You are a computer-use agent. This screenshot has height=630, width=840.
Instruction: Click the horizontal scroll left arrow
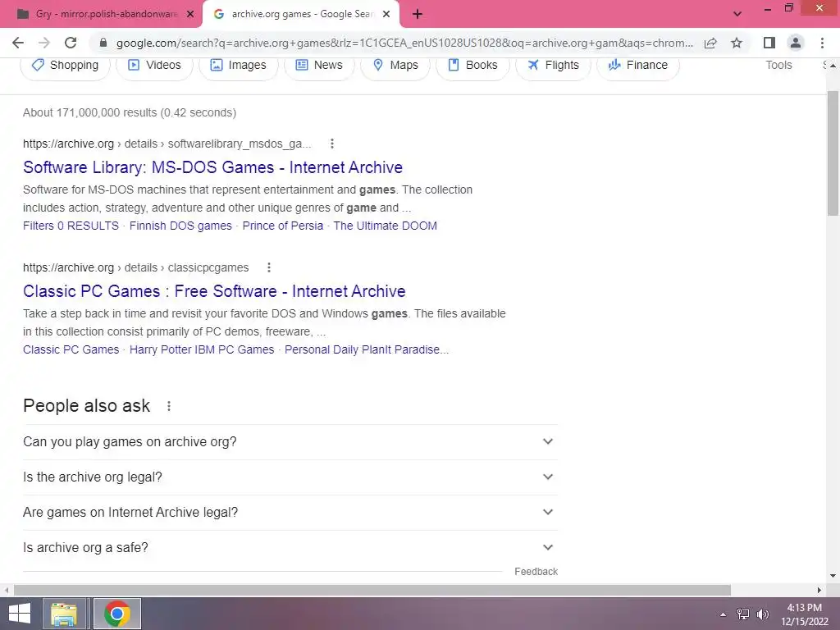pyautogui.click(x=6, y=590)
